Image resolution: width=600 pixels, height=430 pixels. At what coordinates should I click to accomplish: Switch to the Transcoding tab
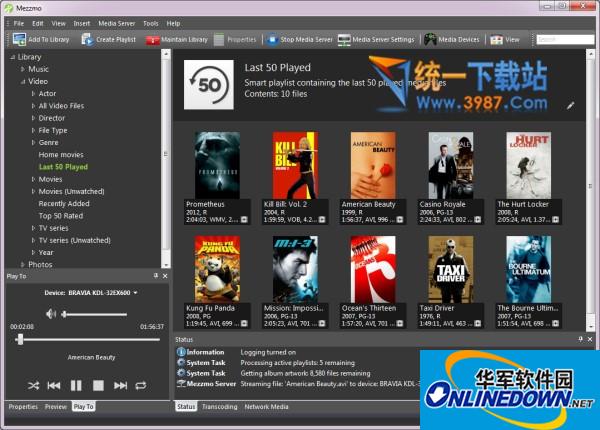(x=220, y=407)
